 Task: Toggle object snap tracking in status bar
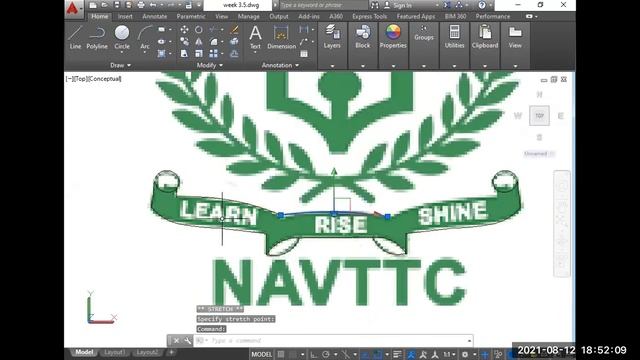click(x=365, y=354)
